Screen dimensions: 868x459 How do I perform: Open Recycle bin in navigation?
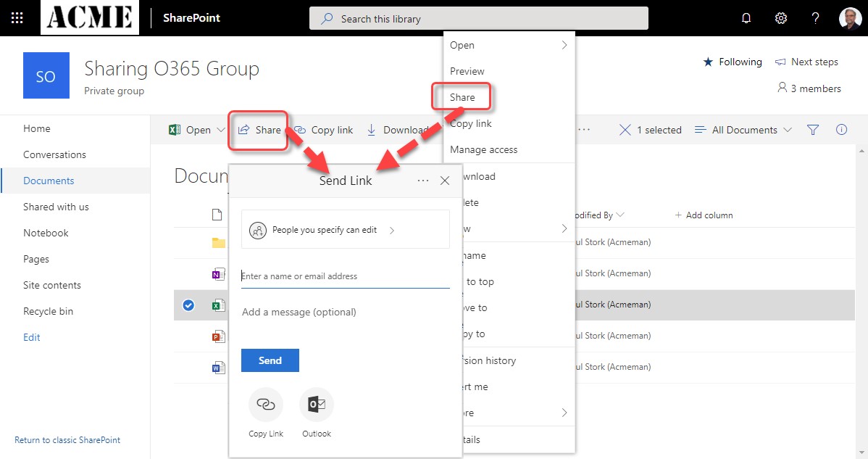click(x=48, y=311)
